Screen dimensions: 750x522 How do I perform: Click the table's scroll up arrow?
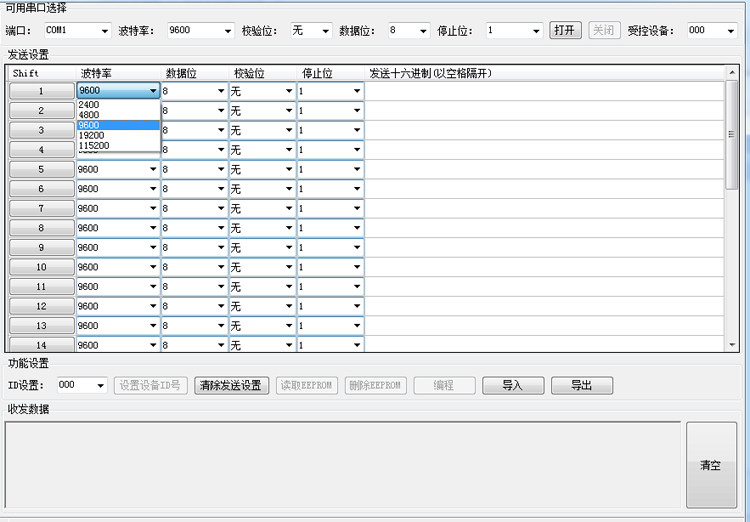pos(732,72)
